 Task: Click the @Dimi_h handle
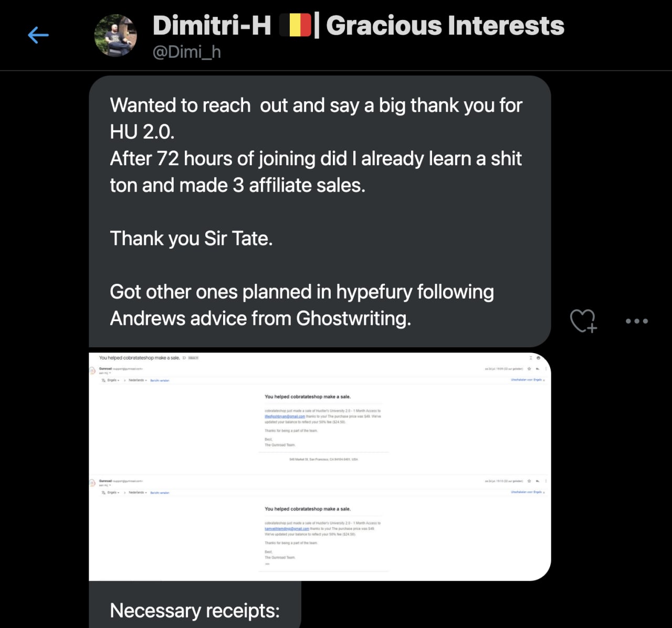click(186, 52)
